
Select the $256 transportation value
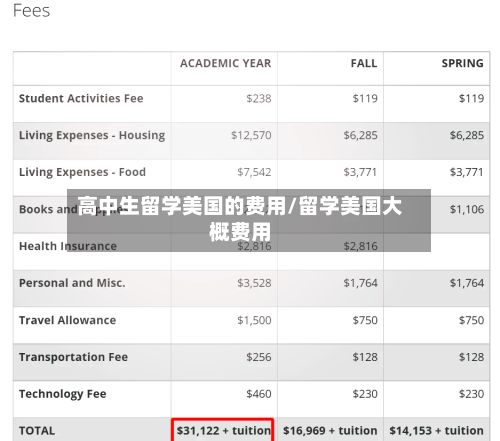pyautogui.click(x=259, y=357)
